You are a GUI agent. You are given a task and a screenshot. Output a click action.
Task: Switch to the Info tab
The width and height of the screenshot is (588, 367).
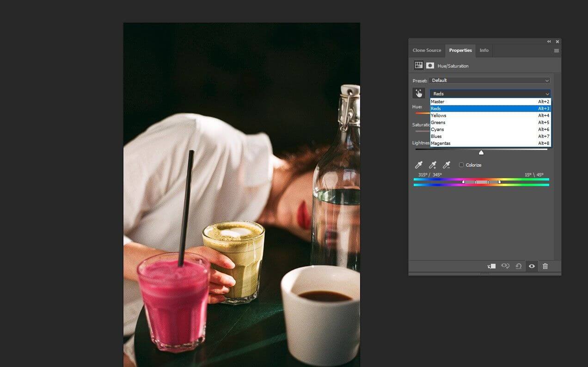pyautogui.click(x=484, y=50)
